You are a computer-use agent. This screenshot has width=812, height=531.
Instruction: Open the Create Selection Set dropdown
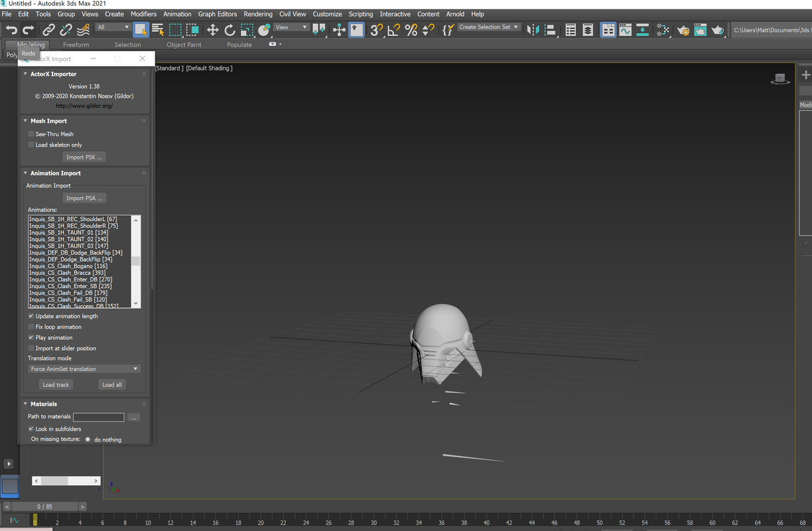tap(490, 27)
